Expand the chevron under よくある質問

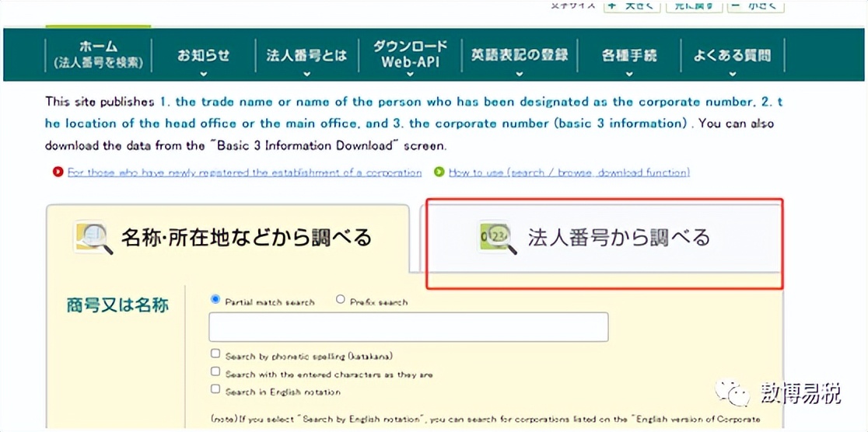coord(733,74)
